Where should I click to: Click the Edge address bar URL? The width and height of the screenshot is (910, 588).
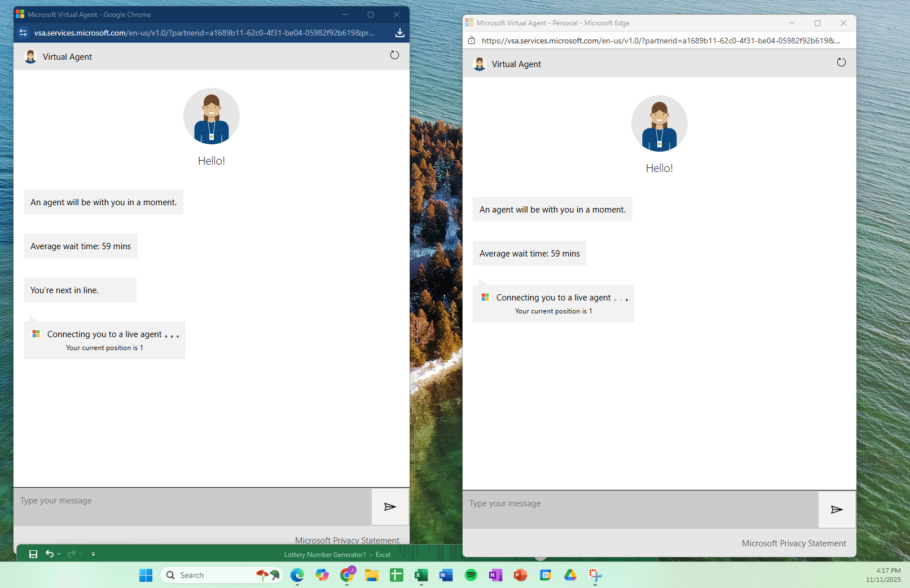tap(661, 41)
